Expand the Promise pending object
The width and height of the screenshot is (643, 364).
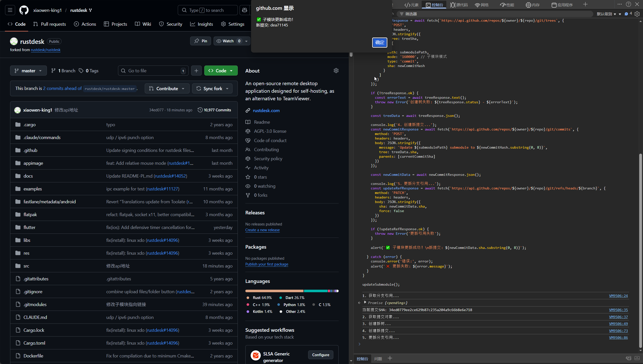(x=365, y=303)
